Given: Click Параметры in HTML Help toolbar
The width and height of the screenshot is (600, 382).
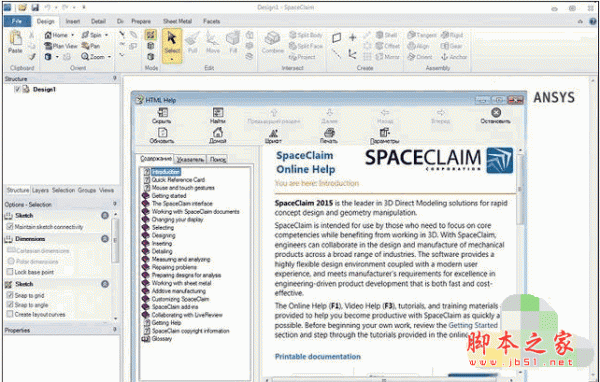Looking at the screenshot, I should (385, 135).
